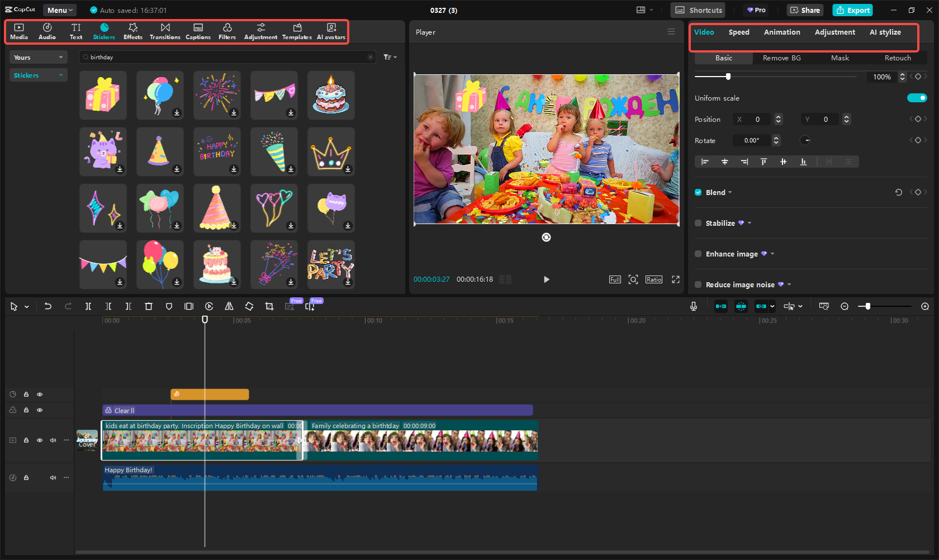Screen dimensions: 939x560
Task: Start recording a voiceover with the microphone
Action: (693, 306)
